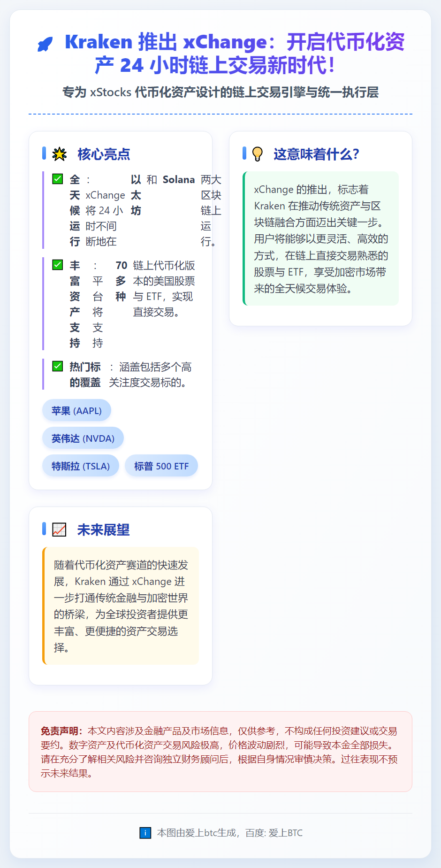Select the 英伟达 (NVDA) tag

(x=83, y=438)
